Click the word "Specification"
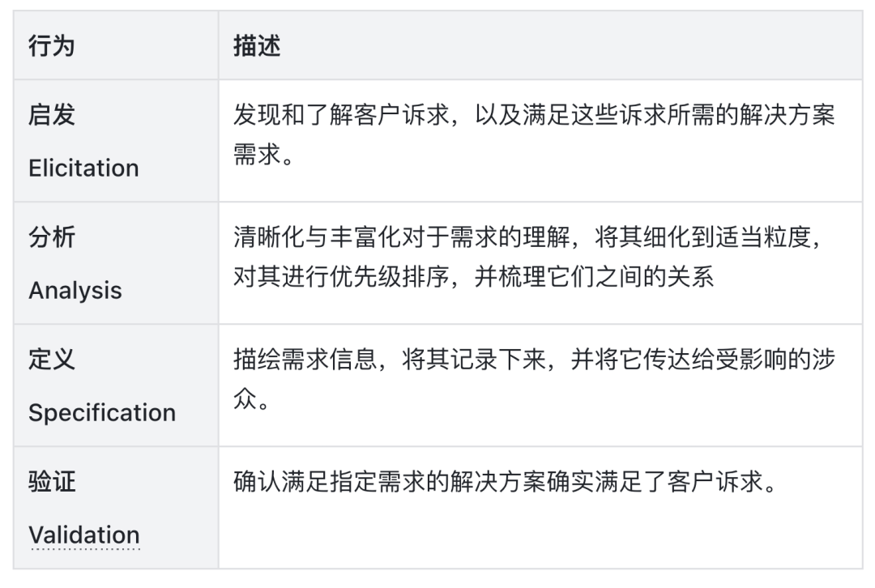 [x=102, y=412]
